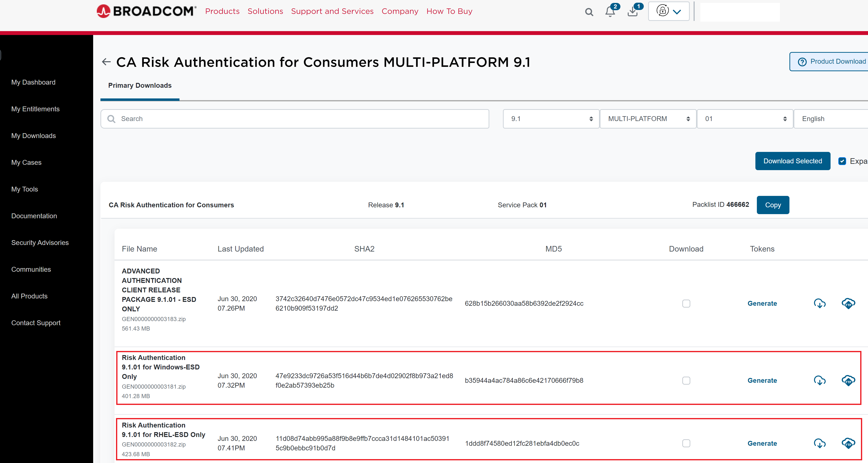Check the RHEL-ESD Only download checkbox
Screen dimensions: 868x463
pyautogui.click(x=686, y=443)
